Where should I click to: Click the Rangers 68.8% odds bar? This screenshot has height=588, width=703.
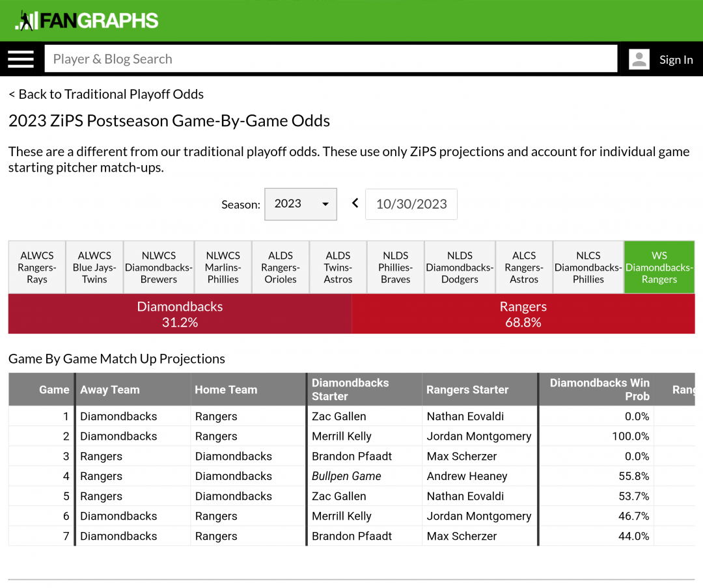click(x=523, y=314)
